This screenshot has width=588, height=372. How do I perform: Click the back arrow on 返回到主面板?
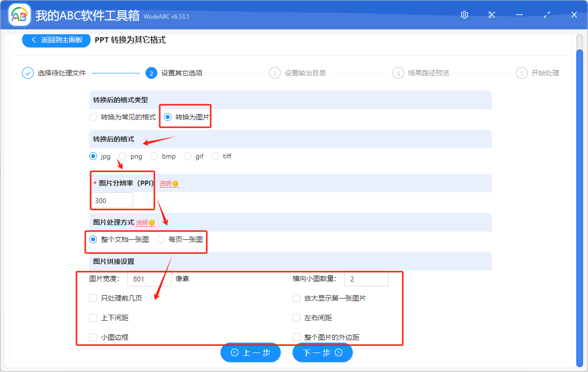[x=33, y=40]
